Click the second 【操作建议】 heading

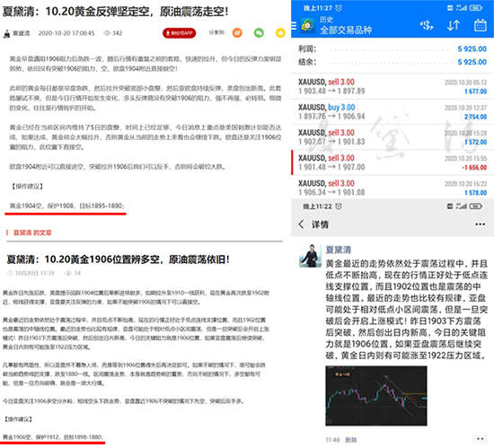point(18,419)
